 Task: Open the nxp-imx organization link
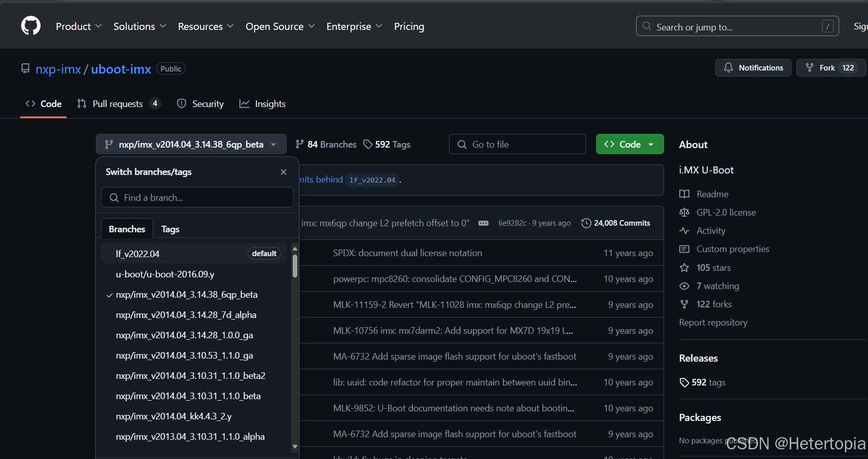(58, 69)
